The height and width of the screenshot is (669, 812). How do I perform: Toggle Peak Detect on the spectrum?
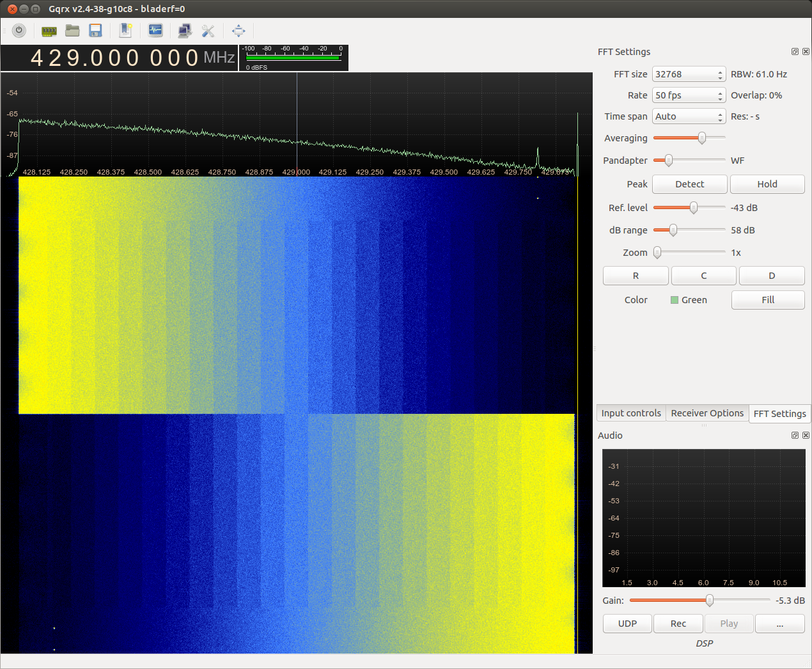tap(689, 184)
